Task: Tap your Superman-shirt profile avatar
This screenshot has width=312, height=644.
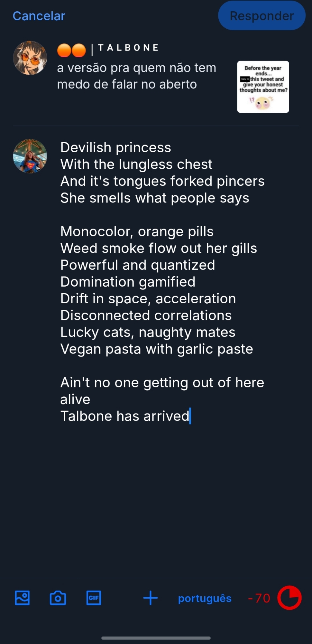Action: [30, 156]
